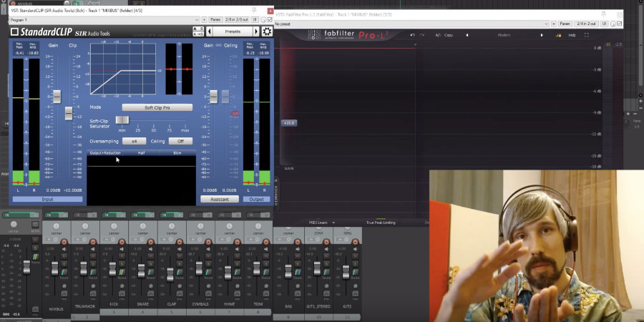Select next StandardCLIP preset arrow
The width and height of the screenshot is (644, 322).
pyautogui.click(x=256, y=31)
